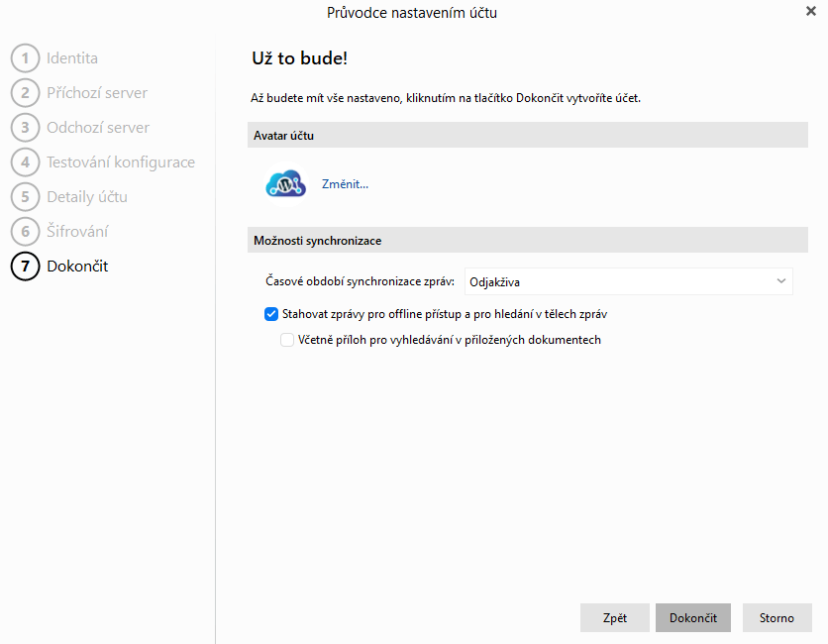Click the Zpět button
The width and height of the screenshot is (828, 644).
pos(615,618)
